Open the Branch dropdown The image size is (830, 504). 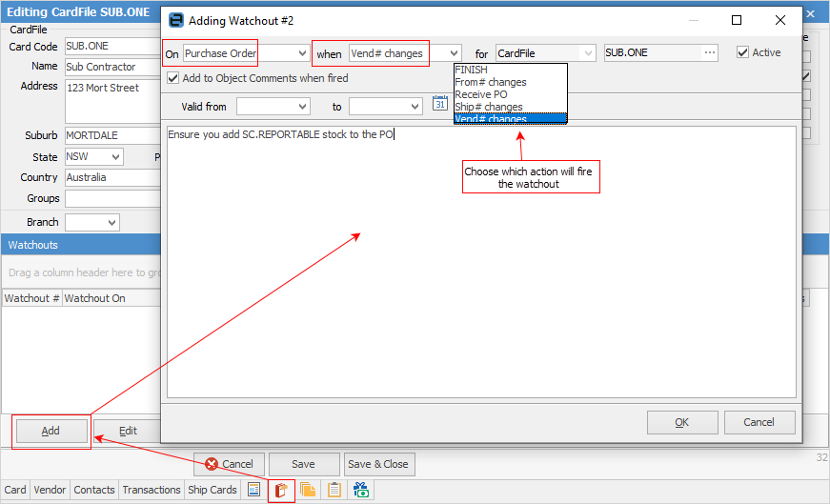click(x=112, y=222)
